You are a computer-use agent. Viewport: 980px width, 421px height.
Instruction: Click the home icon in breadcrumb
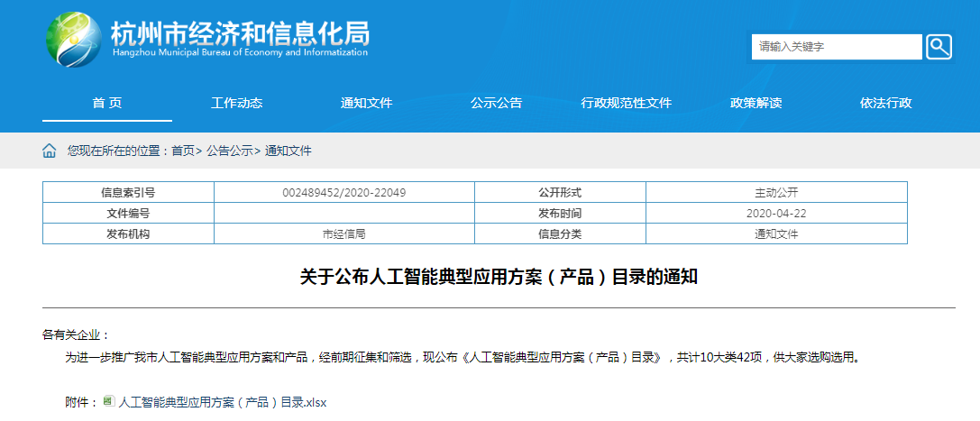(50, 151)
